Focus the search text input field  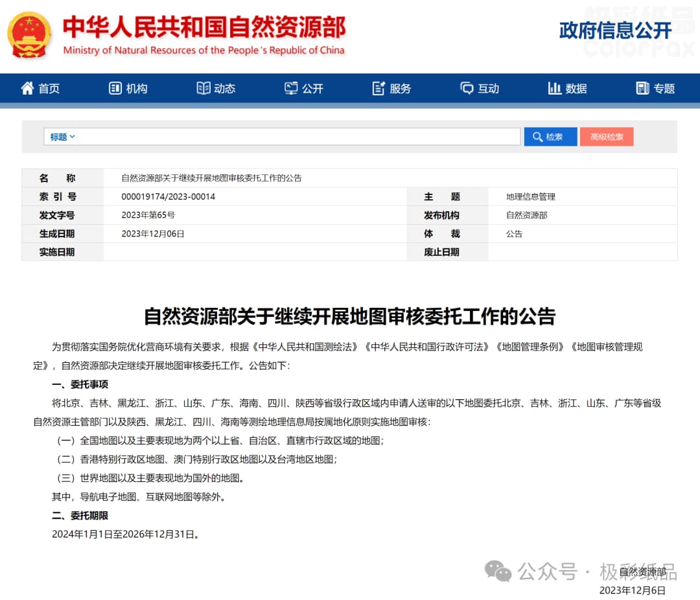click(299, 137)
